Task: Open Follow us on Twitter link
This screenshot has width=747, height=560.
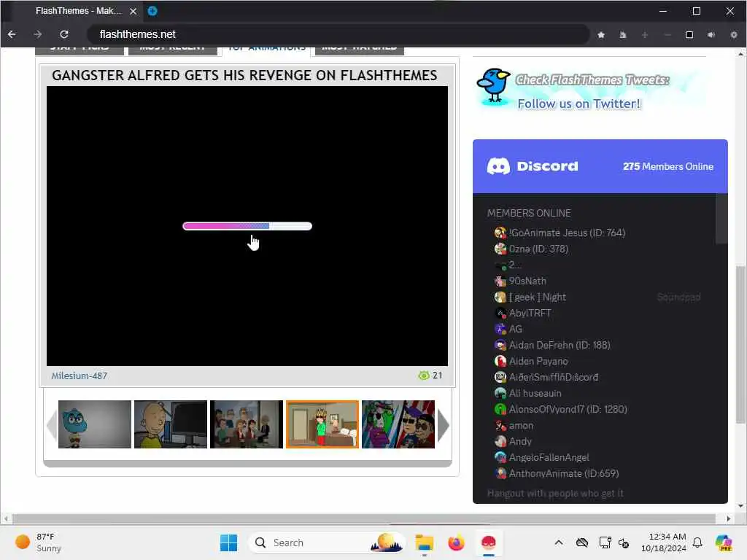Action: tap(579, 104)
